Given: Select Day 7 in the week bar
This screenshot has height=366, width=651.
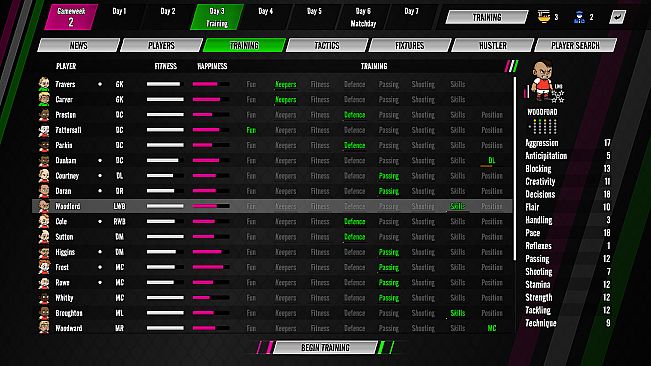Looking at the screenshot, I should (x=411, y=17).
